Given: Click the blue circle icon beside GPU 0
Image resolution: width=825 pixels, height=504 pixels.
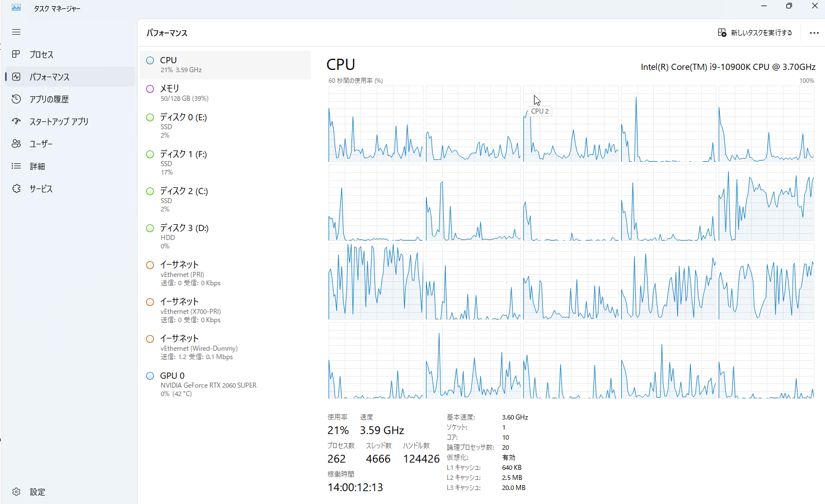Looking at the screenshot, I should click(150, 376).
